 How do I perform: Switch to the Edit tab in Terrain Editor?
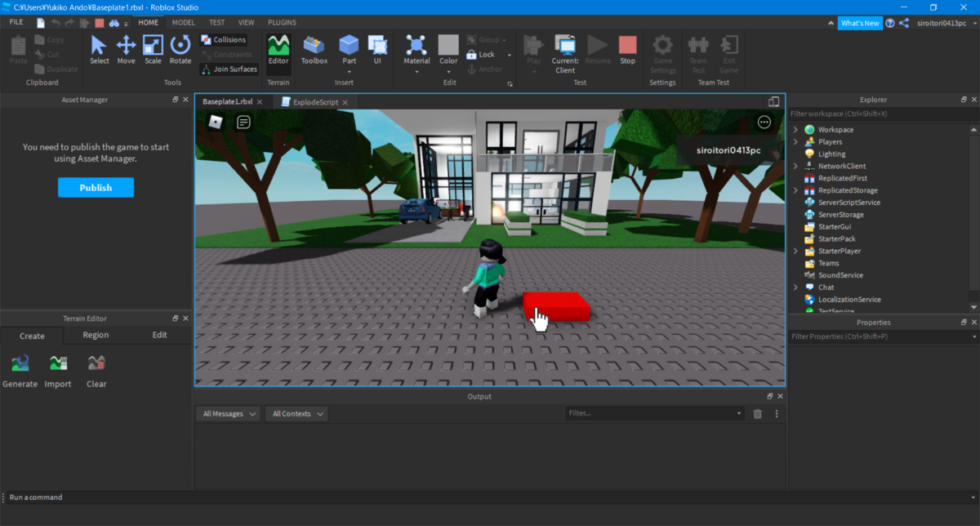pos(159,335)
